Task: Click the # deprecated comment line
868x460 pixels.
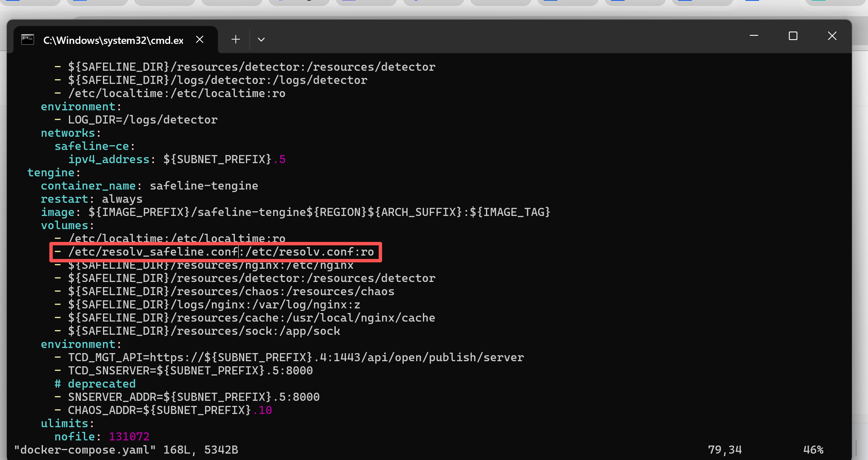Action: 95,384
